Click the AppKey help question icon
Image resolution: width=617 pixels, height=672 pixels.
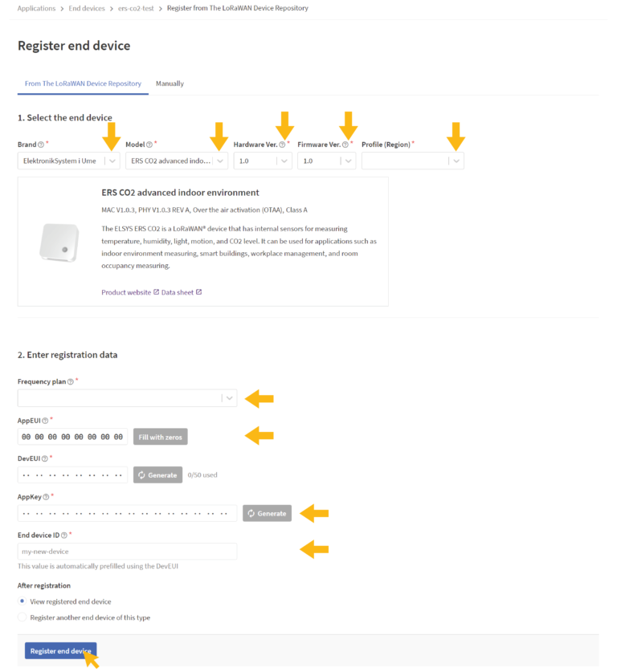(x=46, y=497)
